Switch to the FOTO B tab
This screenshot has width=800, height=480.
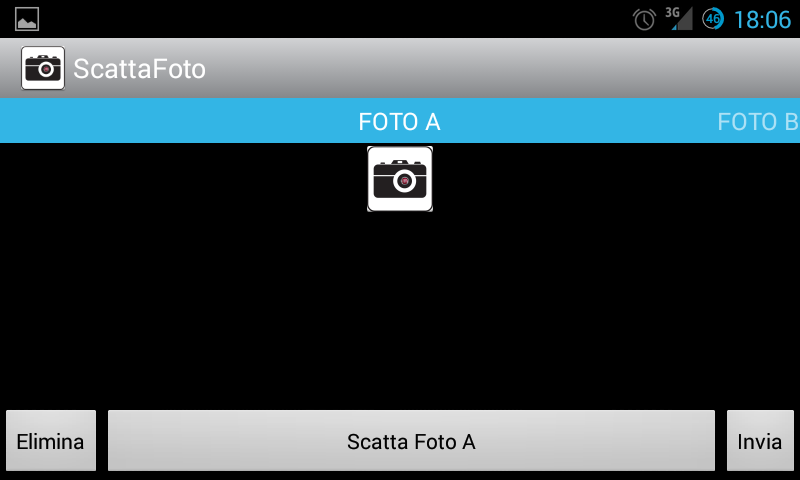tap(758, 121)
